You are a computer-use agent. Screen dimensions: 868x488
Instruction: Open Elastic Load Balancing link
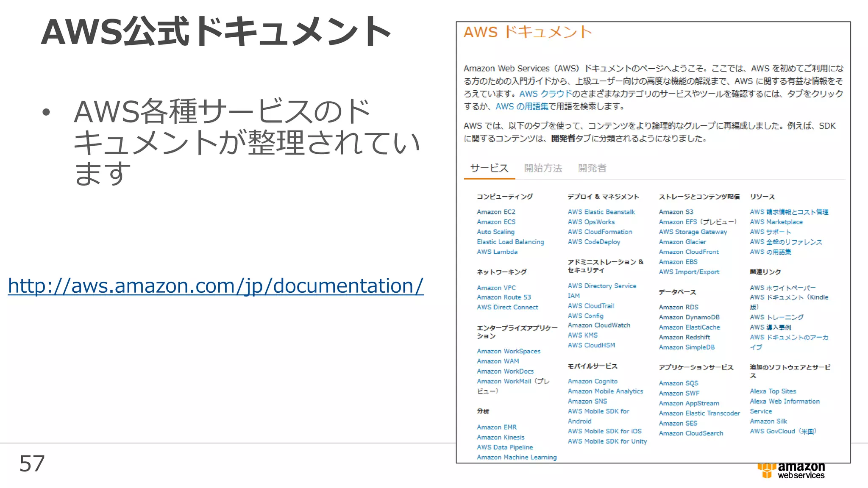pos(510,242)
